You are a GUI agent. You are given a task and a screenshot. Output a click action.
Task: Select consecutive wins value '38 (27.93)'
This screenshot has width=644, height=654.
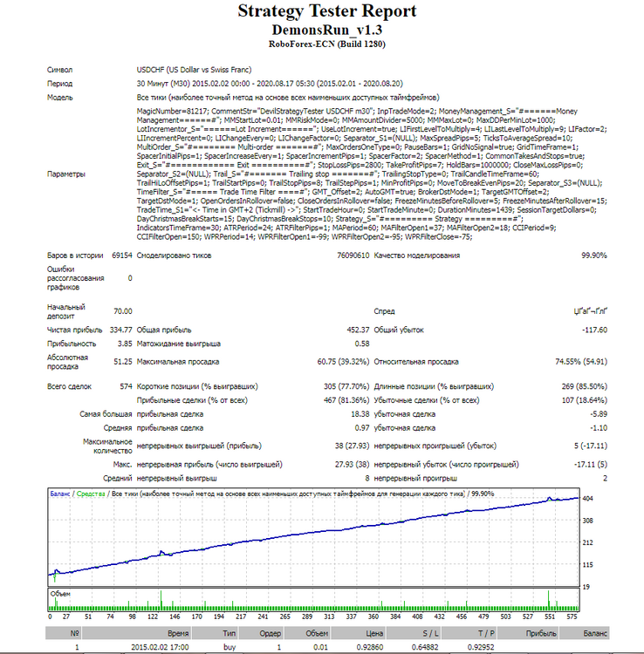pyautogui.click(x=353, y=446)
